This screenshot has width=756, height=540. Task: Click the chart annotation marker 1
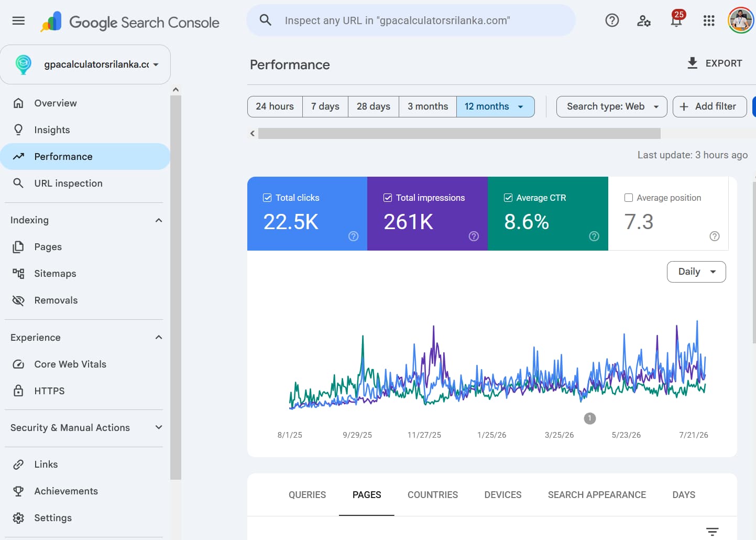tap(589, 418)
